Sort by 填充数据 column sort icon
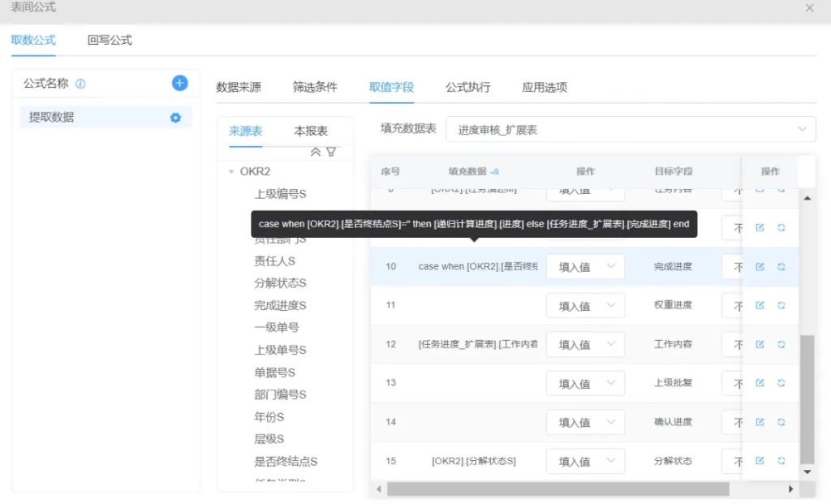The width and height of the screenshot is (831, 504). coord(495,171)
